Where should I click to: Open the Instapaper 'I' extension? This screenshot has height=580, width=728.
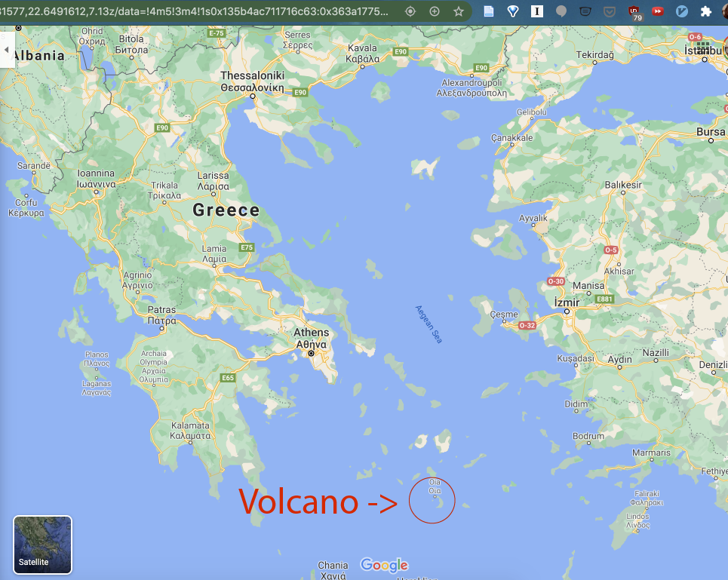(x=536, y=11)
